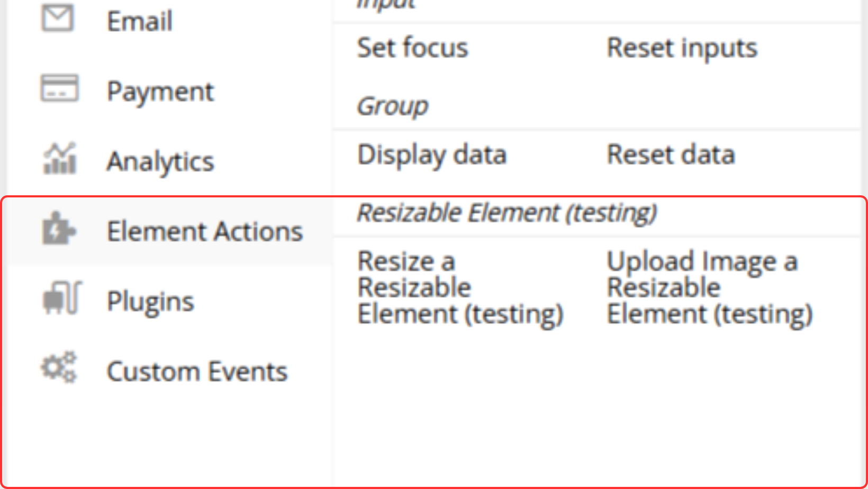The height and width of the screenshot is (489, 868).
Task: Choose the Set focus action
Action: point(413,48)
